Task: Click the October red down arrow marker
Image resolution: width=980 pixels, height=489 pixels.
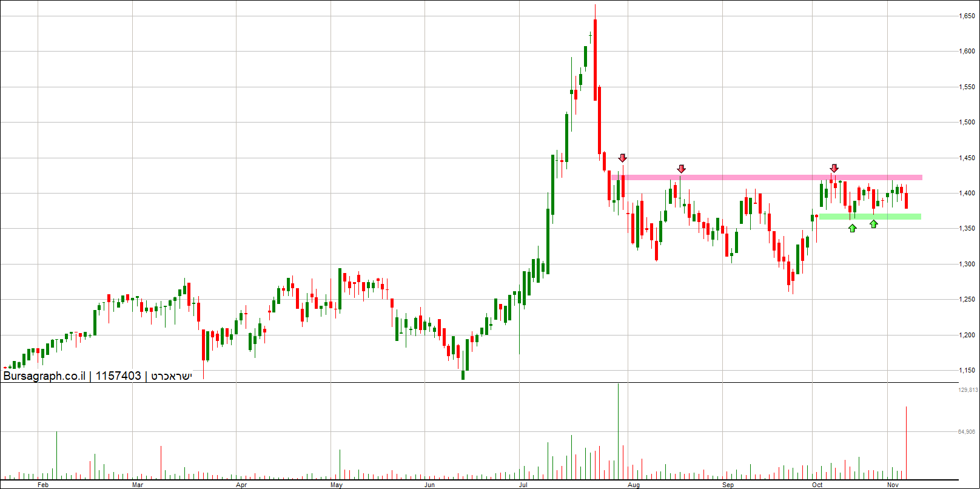Action: [x=834, y=168]
